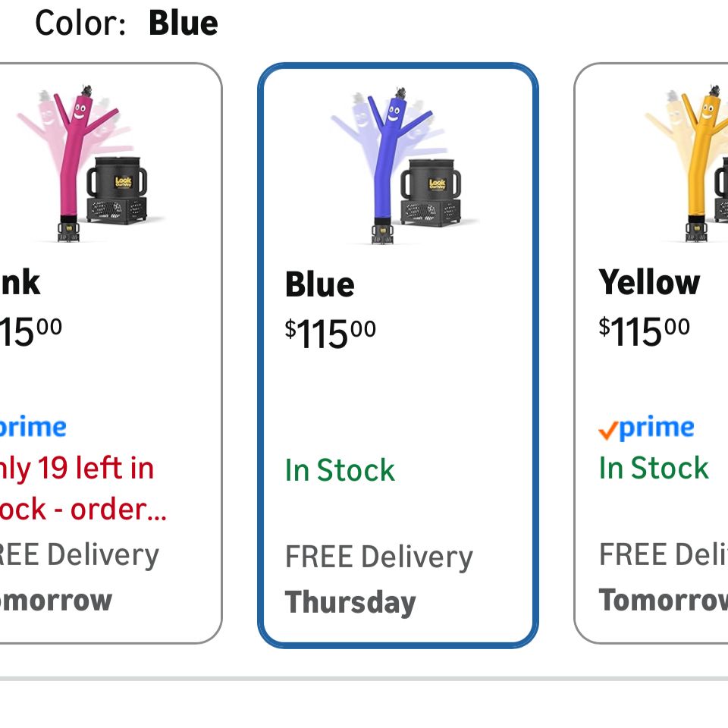Click FREE Delivery text on Yellow card
Screen dimensions: 728x728
(x=663, y=554)
